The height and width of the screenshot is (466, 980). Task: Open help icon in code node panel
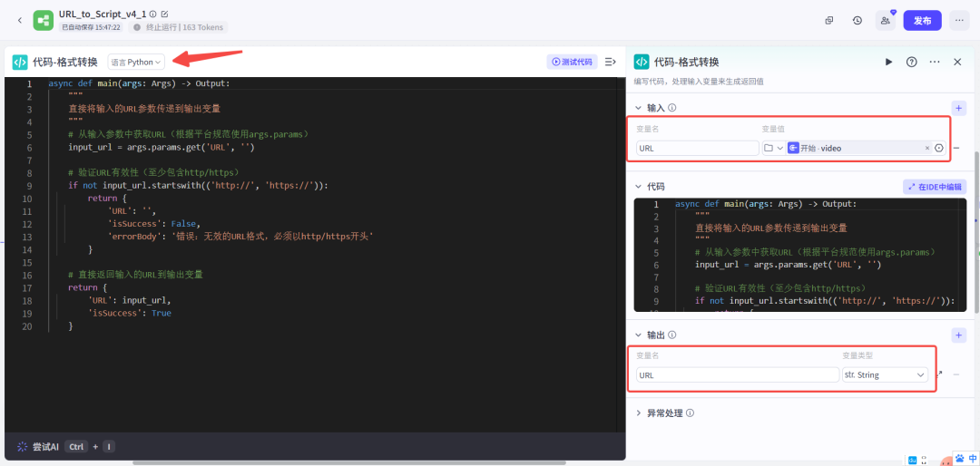click(911, 62)
